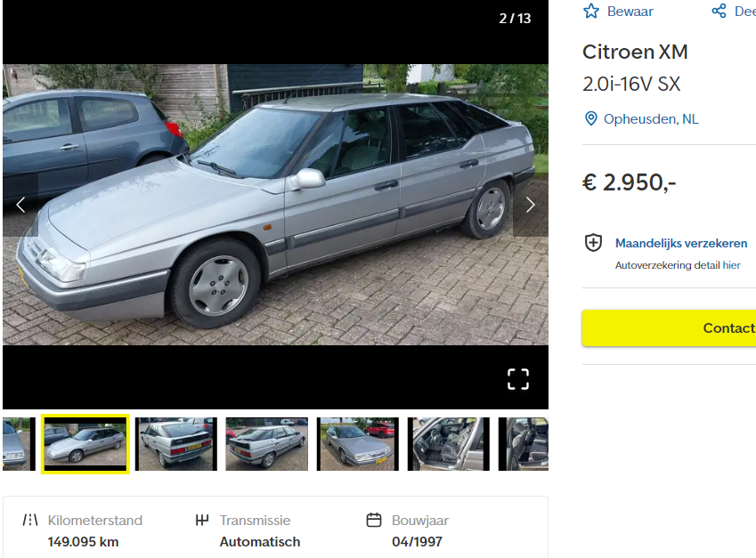Open the Opheusden, NL location link
The width and height of the screenshot is (756, 558).
pos(651,119)
